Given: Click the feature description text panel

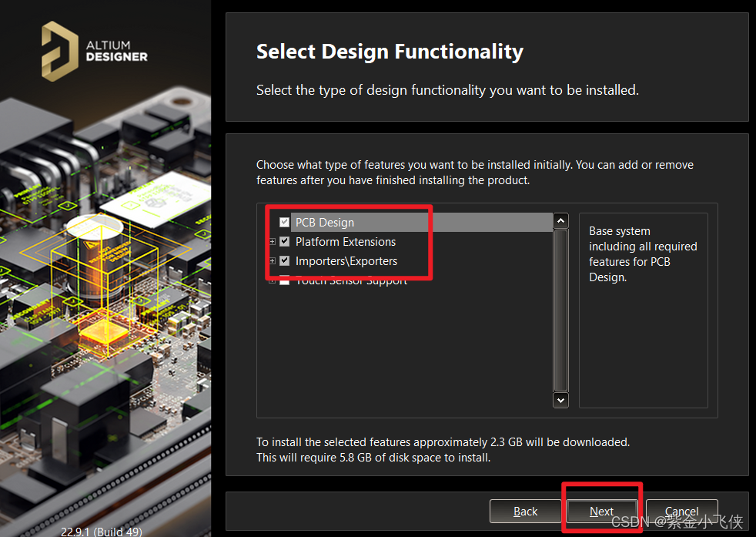Looking at the screenshot, I should 643,310.
